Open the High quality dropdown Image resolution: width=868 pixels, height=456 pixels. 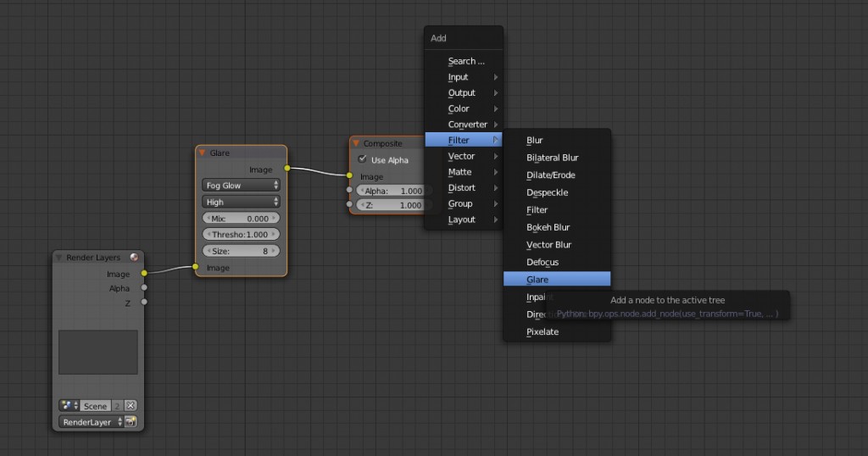[242, 202]
